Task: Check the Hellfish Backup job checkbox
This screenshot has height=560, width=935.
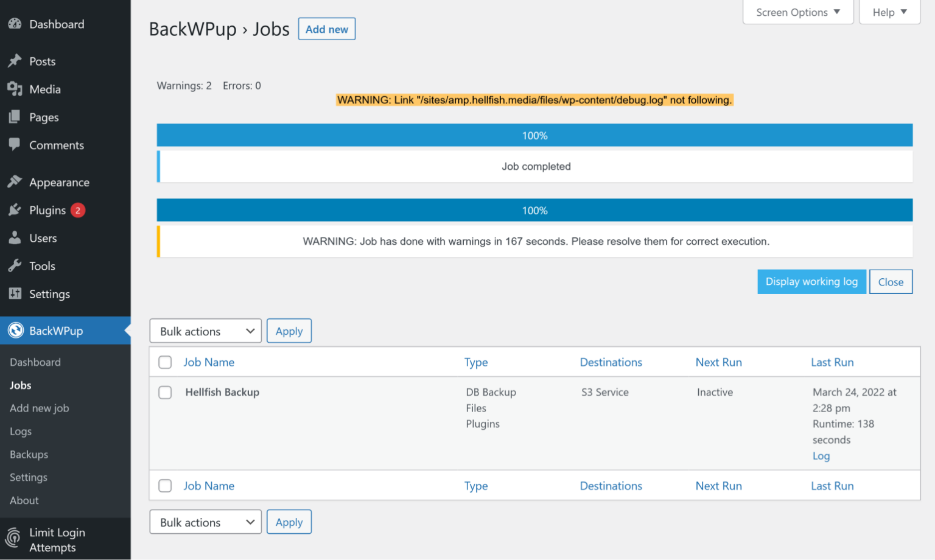Action: click(x=165, y=393)
